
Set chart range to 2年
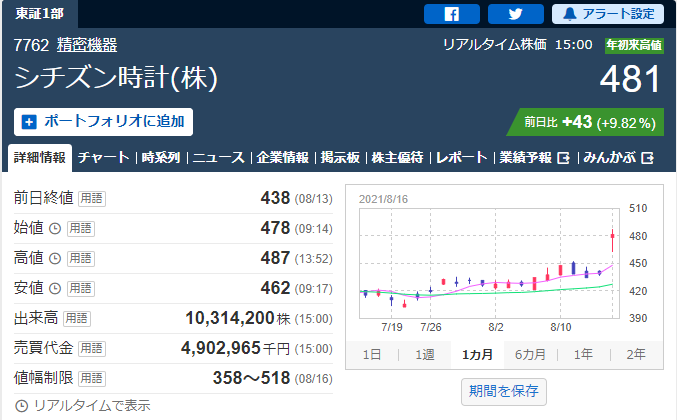click(635, 355)
